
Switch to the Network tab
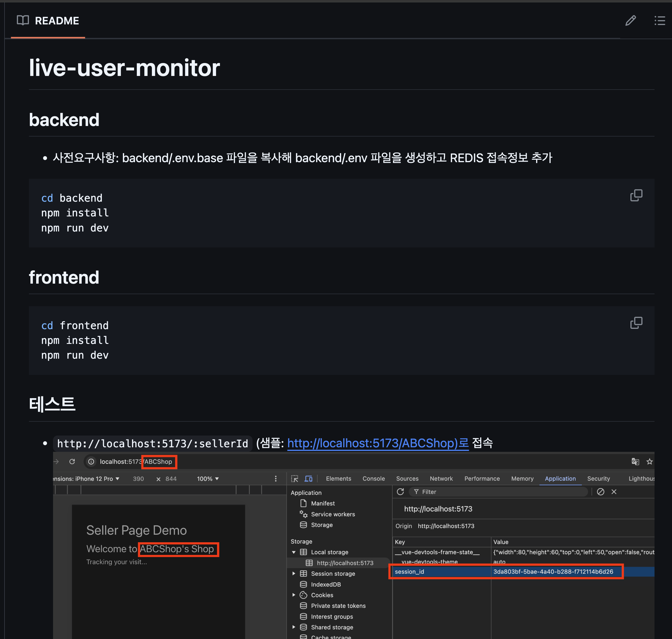click(x=441, y=479)
